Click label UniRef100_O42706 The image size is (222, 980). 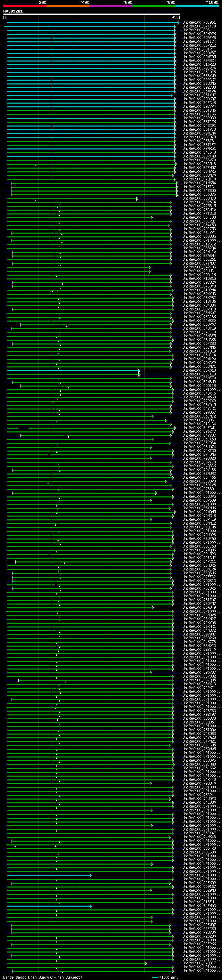[x=199, y=267]
